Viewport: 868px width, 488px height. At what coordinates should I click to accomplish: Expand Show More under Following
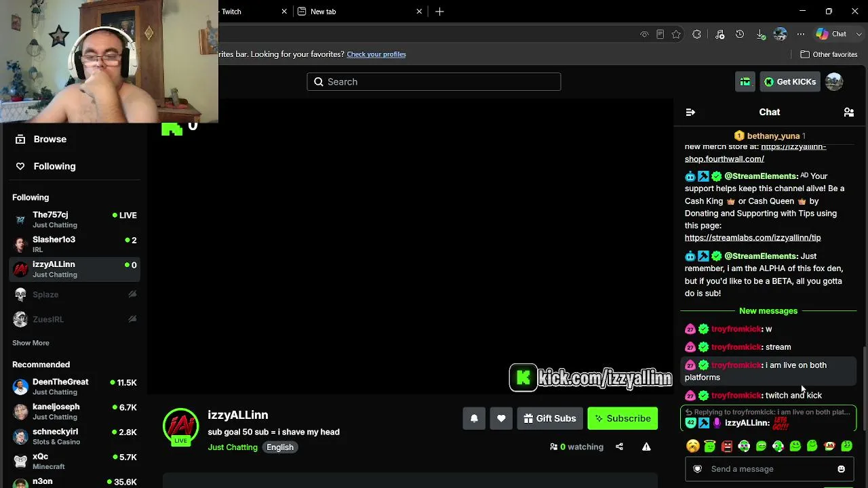click(31, 343)
